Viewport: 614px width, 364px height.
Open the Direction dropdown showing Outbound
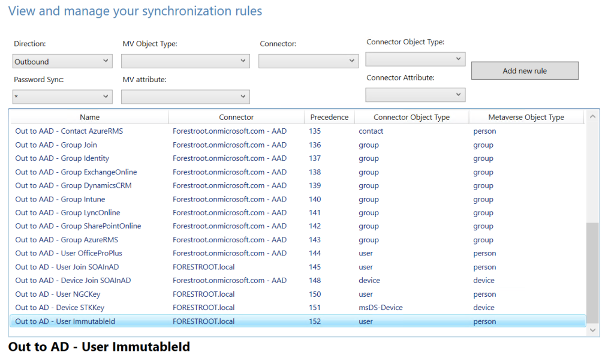[x=62, y=61]
